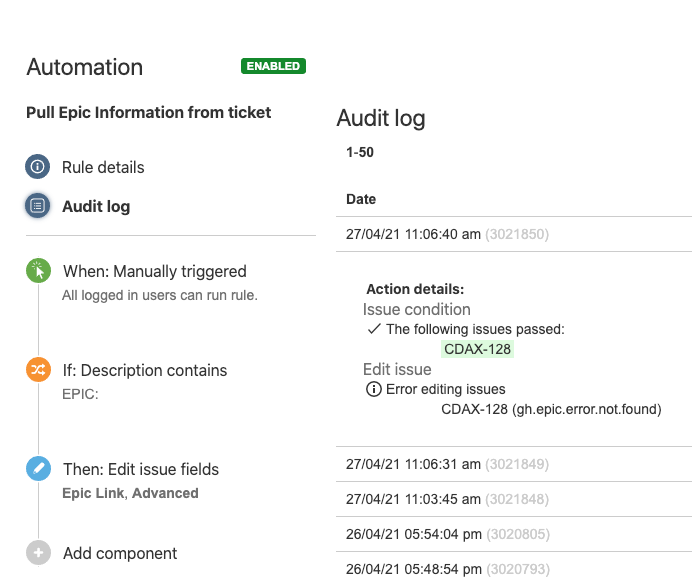Screen dimensions: 692x577
Task: Click the orange condition shuffle icon
Action: pyautogui.click(x=38, y=370)
